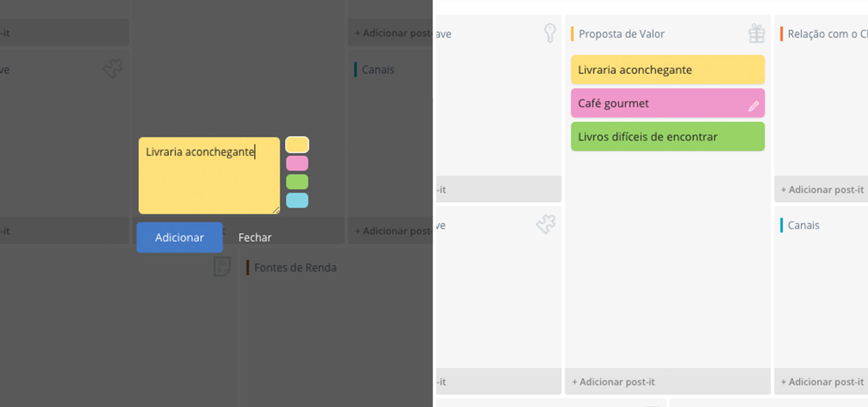This screenshot has width=868, height=407.
Task: Click the puzzle icon on the darkened left panel
Action: point(113,69)
